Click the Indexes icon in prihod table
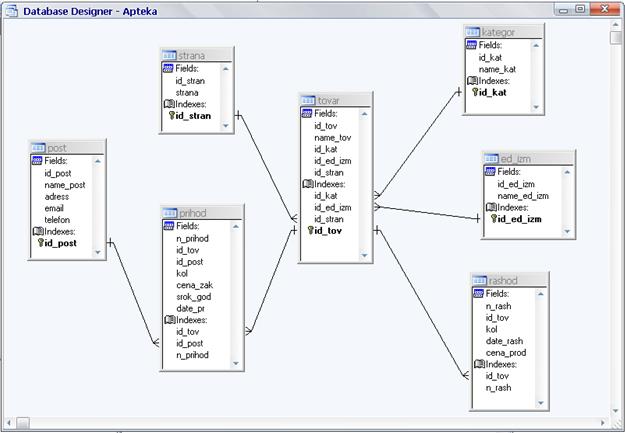Screen dimensions: 625x433 pos(168,320)
